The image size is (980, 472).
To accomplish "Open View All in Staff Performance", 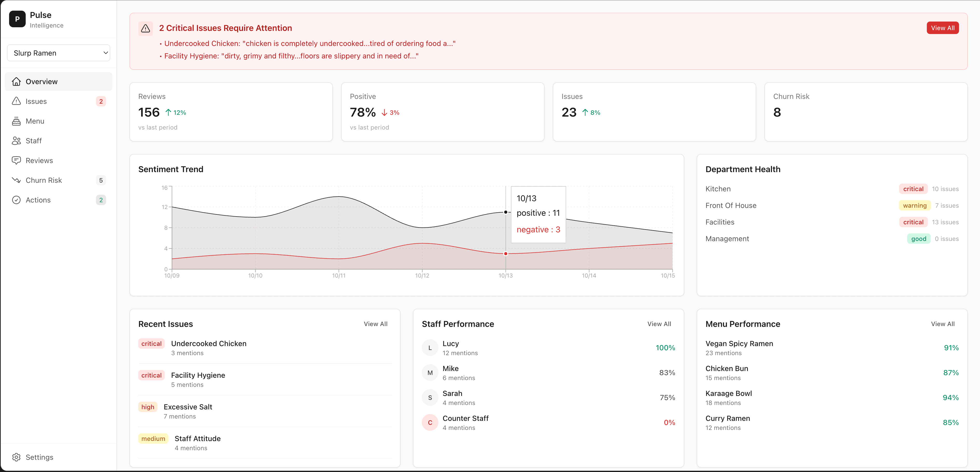I will click(659, 324).
